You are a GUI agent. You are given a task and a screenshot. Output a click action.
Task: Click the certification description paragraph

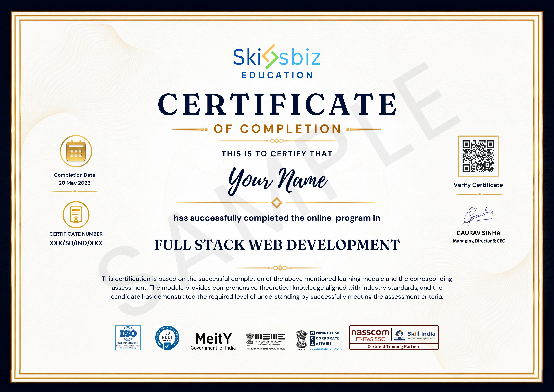(x=277, y=288)
